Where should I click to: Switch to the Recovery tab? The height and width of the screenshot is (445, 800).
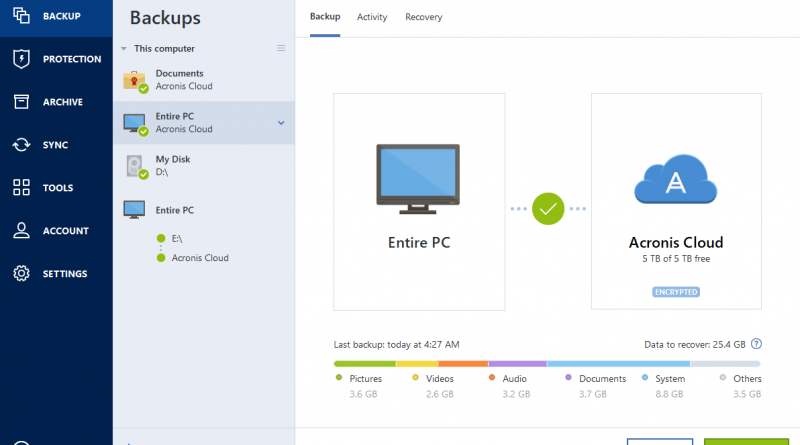click(423, 17)
